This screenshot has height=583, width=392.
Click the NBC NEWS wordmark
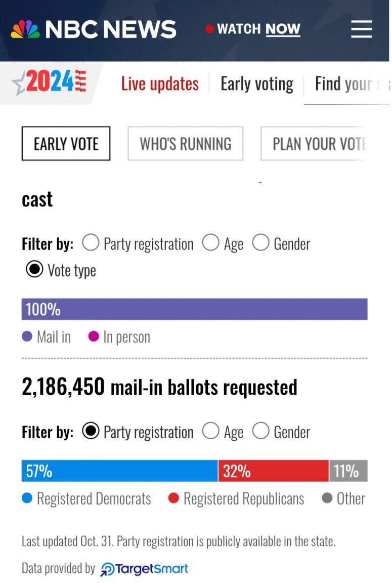tap(111, 29)
